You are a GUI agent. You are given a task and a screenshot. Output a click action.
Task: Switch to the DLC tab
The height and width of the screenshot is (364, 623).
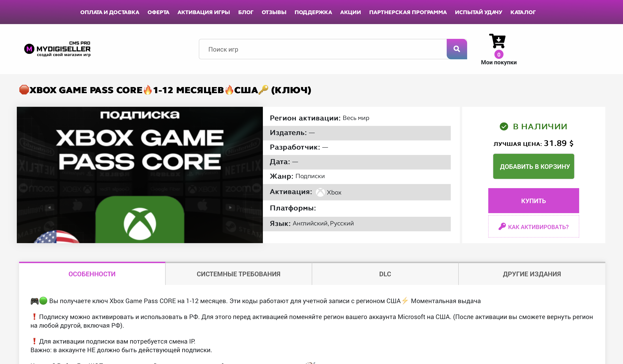click(x=385, y=274)
